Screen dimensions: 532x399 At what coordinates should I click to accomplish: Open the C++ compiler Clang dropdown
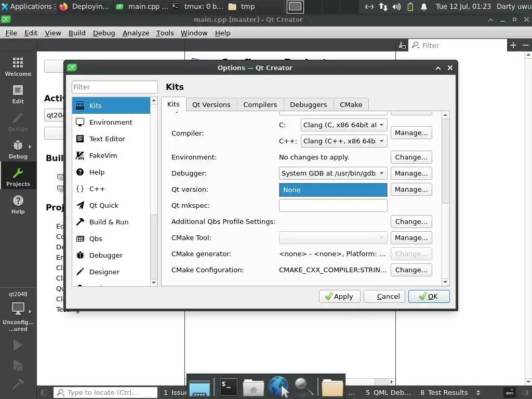tap(344, 141)
